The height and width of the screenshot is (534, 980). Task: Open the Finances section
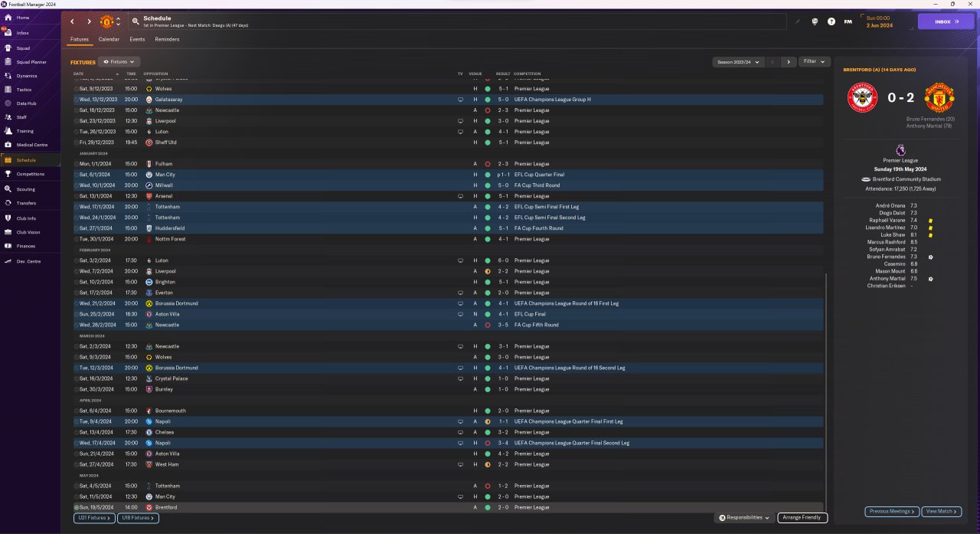coord(26,246)
